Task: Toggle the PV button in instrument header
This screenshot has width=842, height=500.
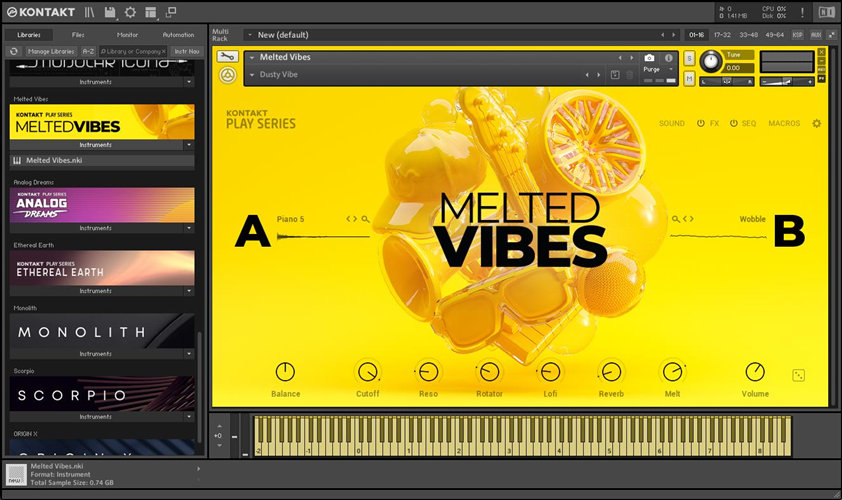Action: [821, 79]
